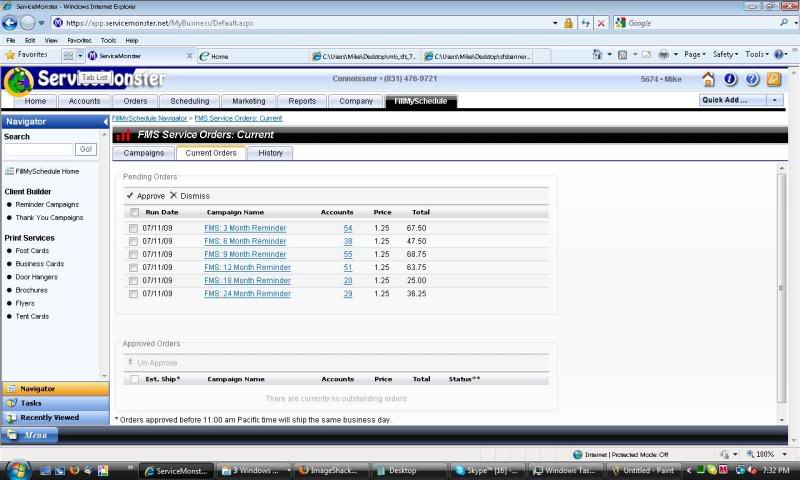
Task: Click the orange key icon
Action: pyautogui.click(x=774, y=79)
